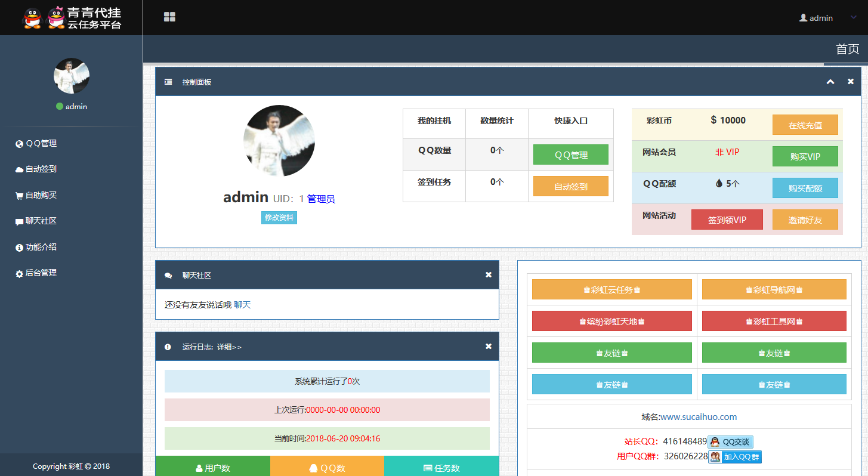Click the sidebar admin avatar thumbnail

click(72, 76)
